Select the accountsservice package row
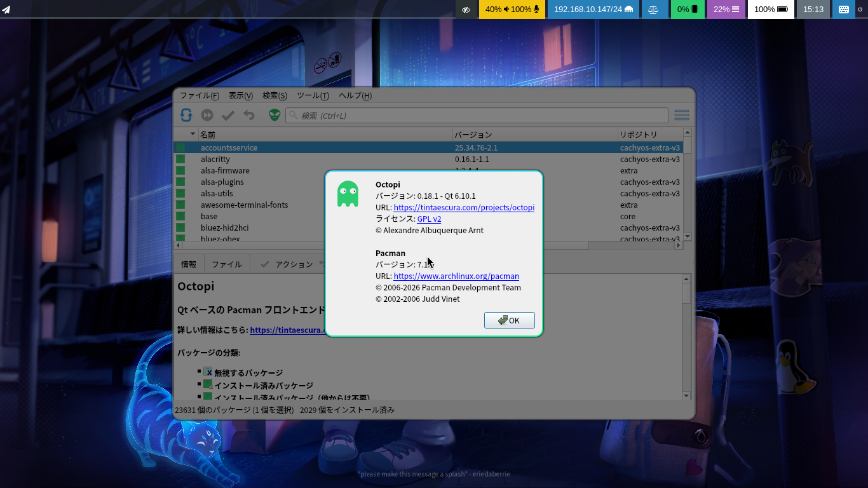The height and width of the screenshot is (488, 868). coord(428,147)
